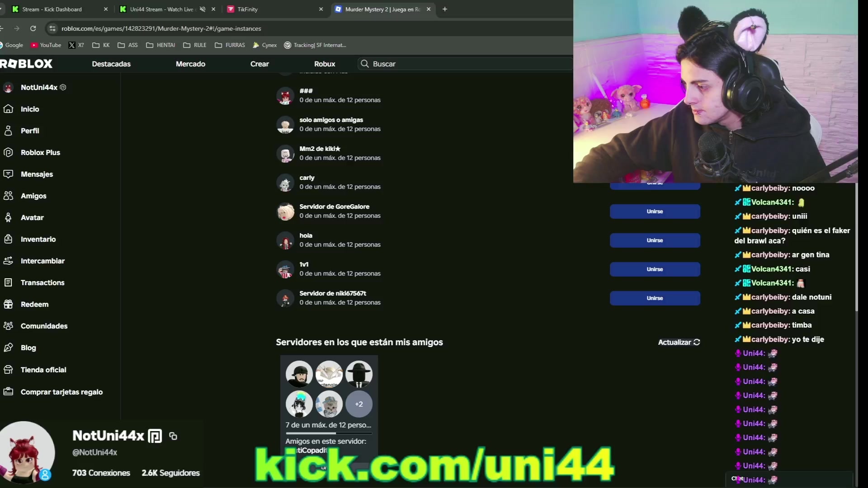Open the Google bookmark
This screenshot has width=868, height=488.
[x=11, y=45]
